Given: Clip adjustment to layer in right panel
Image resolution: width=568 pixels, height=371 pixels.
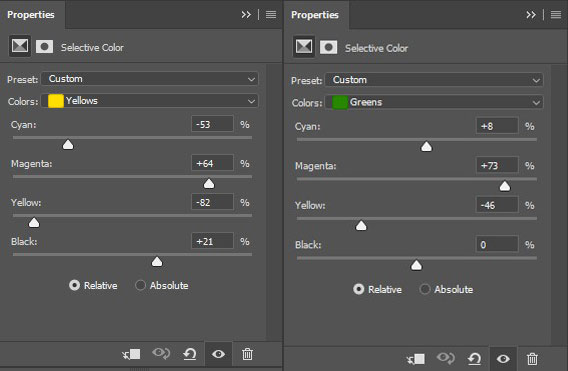Looking at the screenshot, I should 415,359.
